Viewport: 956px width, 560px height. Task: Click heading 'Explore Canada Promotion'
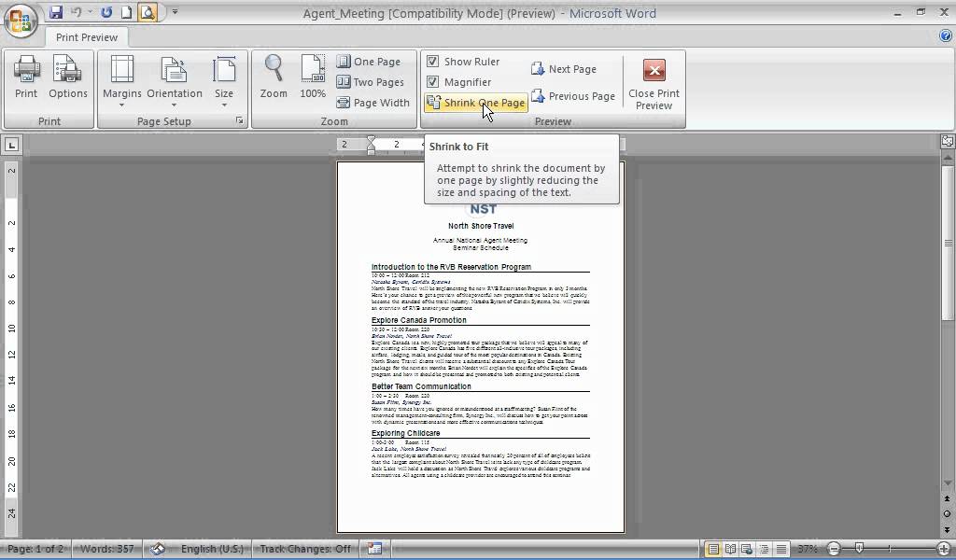tap(419, 320)
